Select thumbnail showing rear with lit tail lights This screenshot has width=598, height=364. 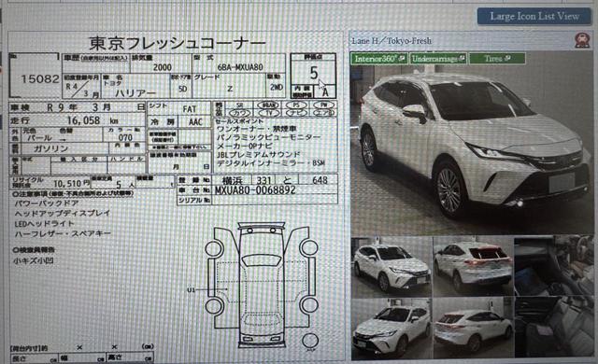[x=473, y=267]
